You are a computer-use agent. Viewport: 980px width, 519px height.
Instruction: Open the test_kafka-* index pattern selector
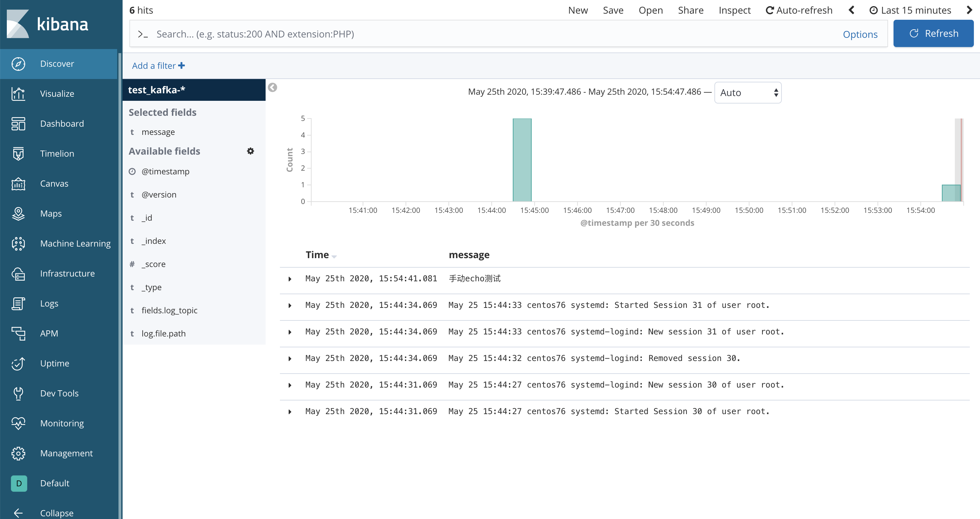pyautogui.click(x=194, y=90)
